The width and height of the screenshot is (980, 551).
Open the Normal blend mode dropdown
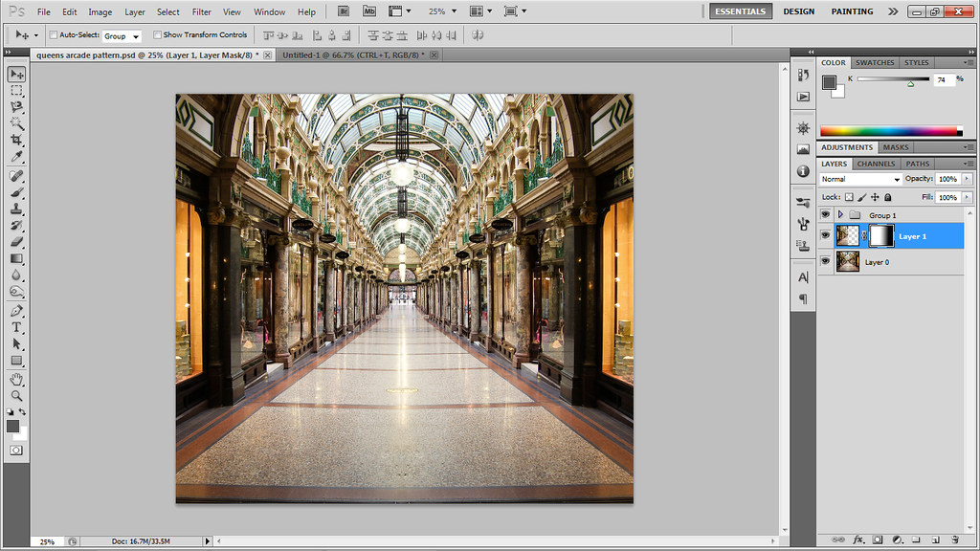[860, 179]
